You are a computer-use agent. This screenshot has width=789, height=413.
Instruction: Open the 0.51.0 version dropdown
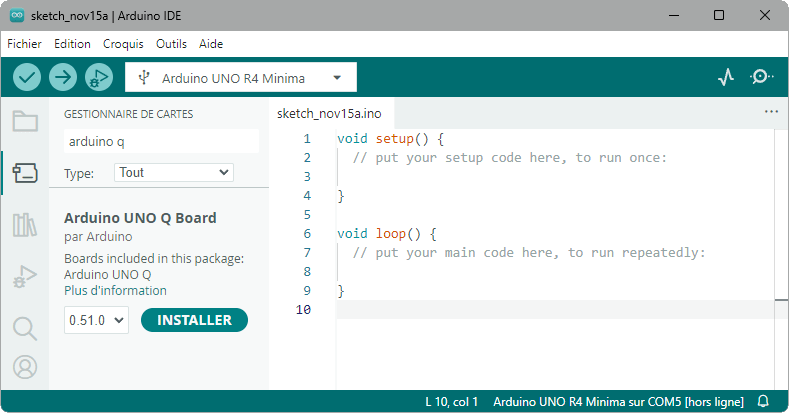[x=97, y=321]
